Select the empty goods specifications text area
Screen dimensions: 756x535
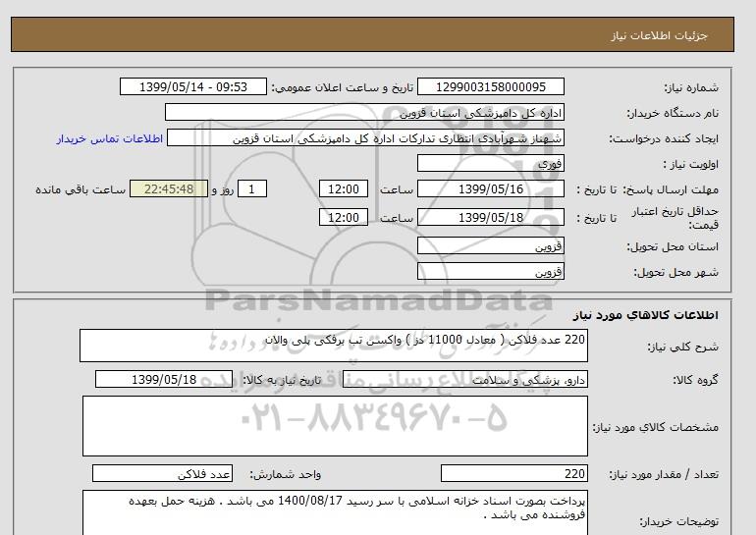[x=335, y=426]
